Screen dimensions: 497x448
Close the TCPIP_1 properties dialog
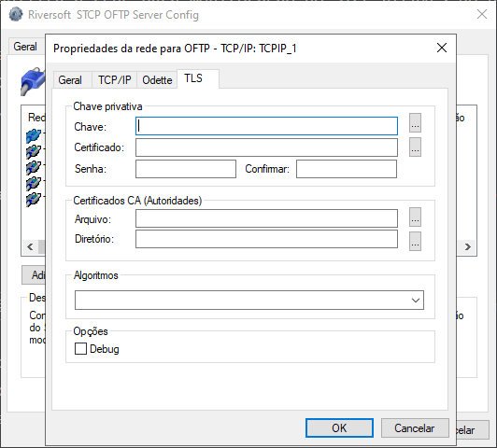point(442,48)
